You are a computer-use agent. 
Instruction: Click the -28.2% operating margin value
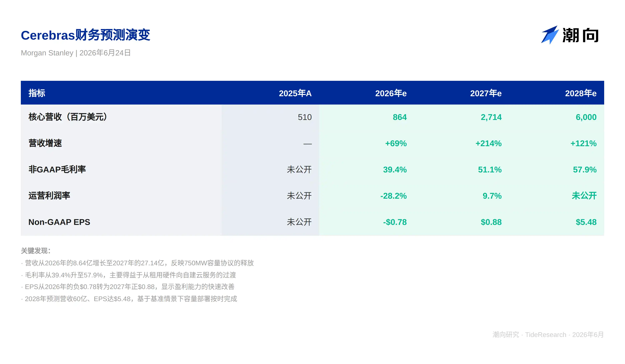[394, 196]
